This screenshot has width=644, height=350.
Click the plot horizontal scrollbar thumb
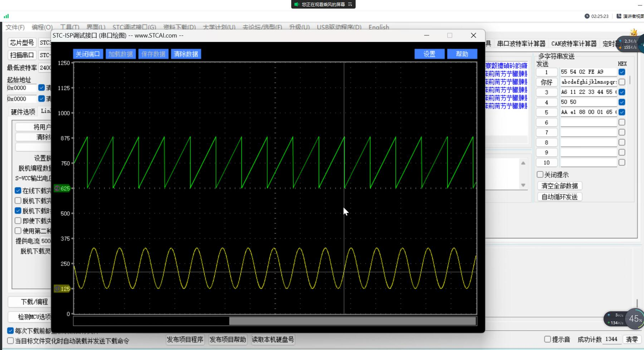coord(352,321)
